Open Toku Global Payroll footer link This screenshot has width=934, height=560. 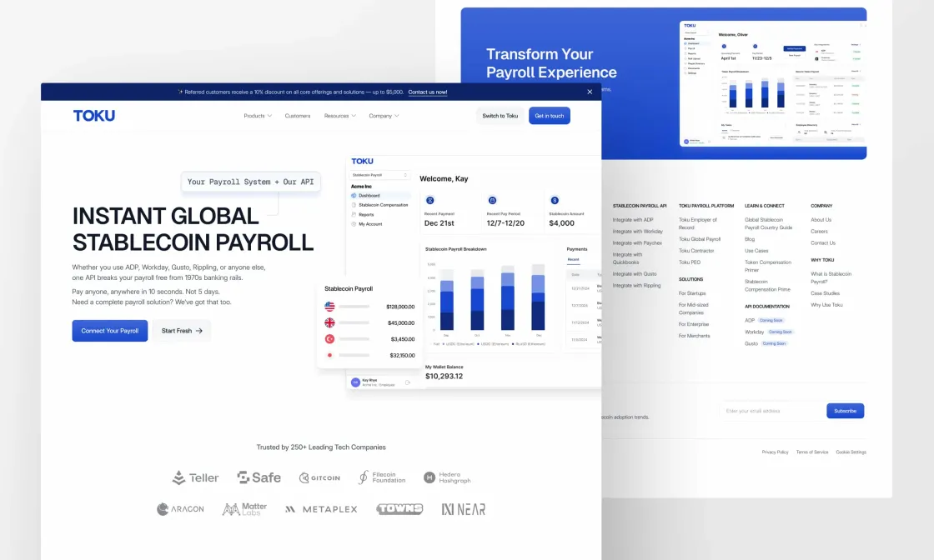[x=700, y=239]
